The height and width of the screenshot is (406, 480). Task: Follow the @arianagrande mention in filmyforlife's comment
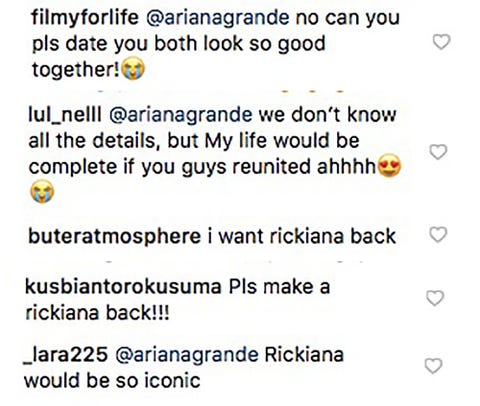[218, 18]
